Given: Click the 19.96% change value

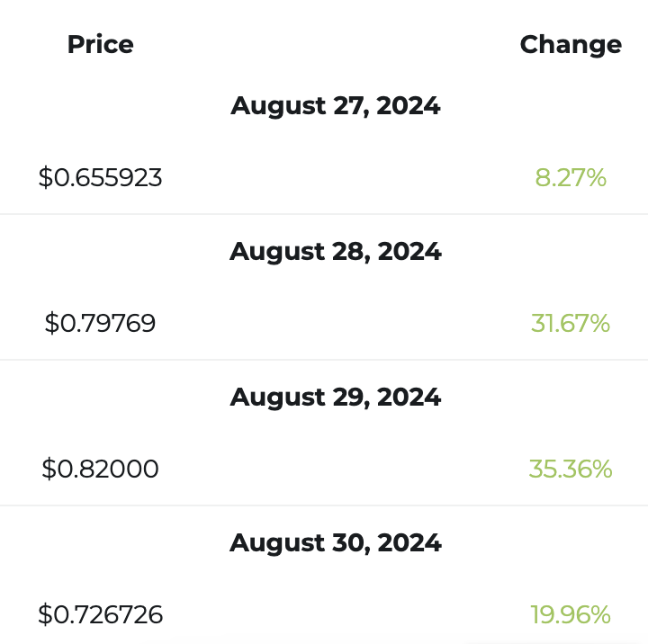Looking at the screenshot, I should [x=571, y=614].
